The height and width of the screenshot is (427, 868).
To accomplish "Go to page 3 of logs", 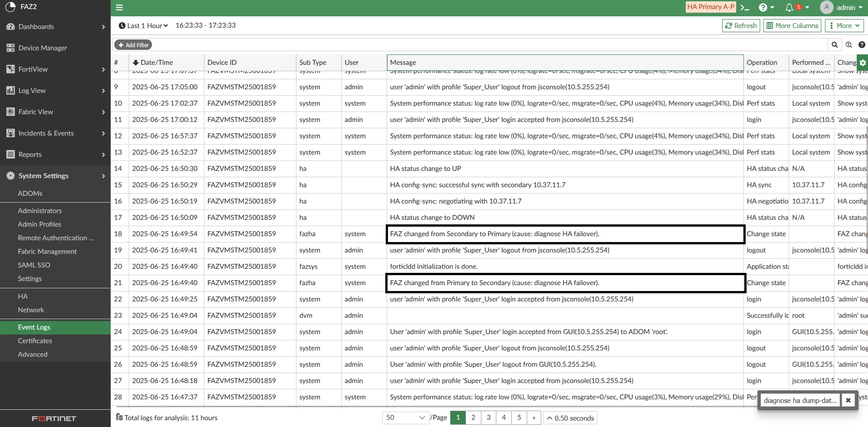I will (x=489, y=417).
